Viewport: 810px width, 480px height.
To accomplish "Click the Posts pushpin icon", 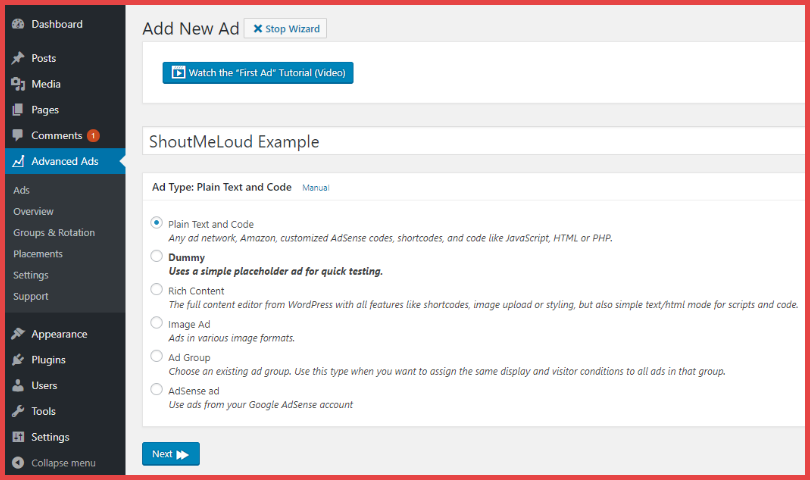I will click(x=18, y=58).
